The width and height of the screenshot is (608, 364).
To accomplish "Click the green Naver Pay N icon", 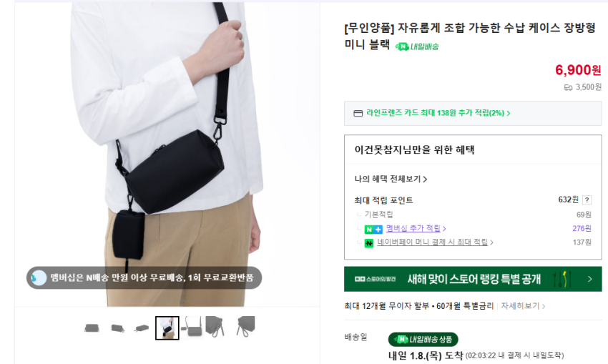I will (369, 243).
